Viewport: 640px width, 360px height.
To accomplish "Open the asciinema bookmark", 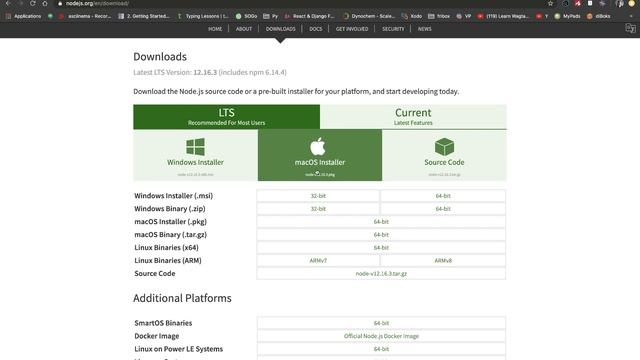I will point(85,16).
